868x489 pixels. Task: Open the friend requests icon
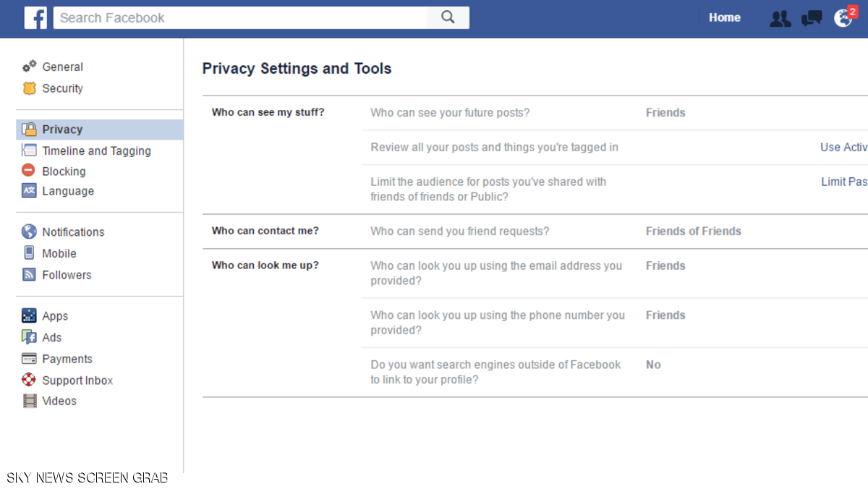[780, 19]
